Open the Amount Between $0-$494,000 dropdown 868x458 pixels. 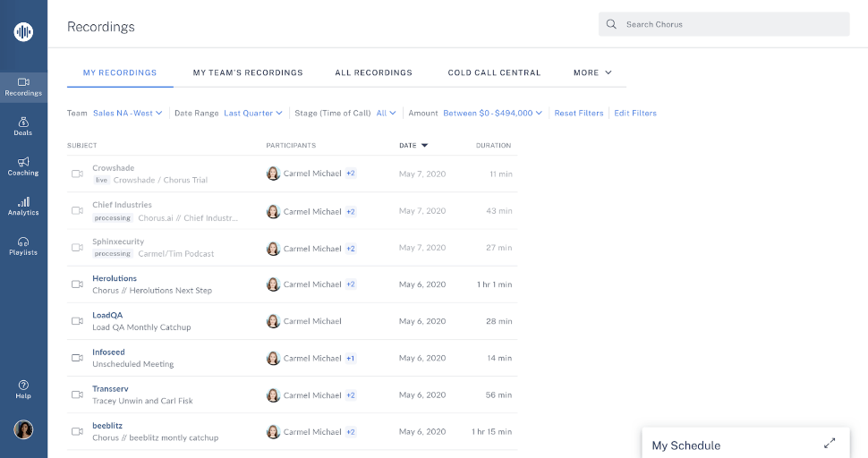[493, 113]
